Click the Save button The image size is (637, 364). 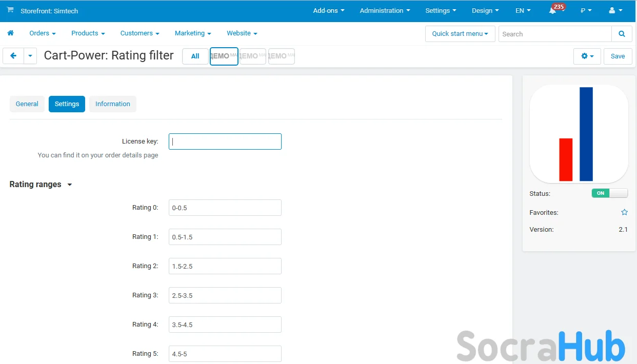tap(618, 56)
